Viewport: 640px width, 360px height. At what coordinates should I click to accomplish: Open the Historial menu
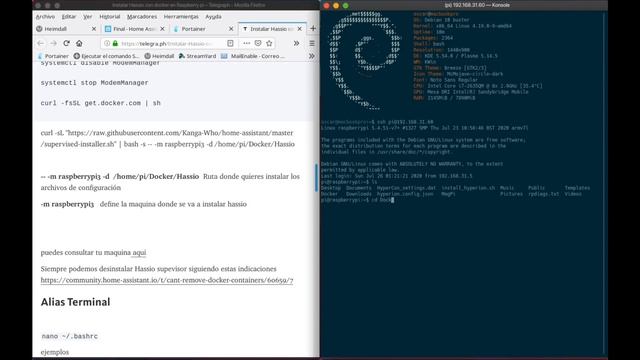110,17
